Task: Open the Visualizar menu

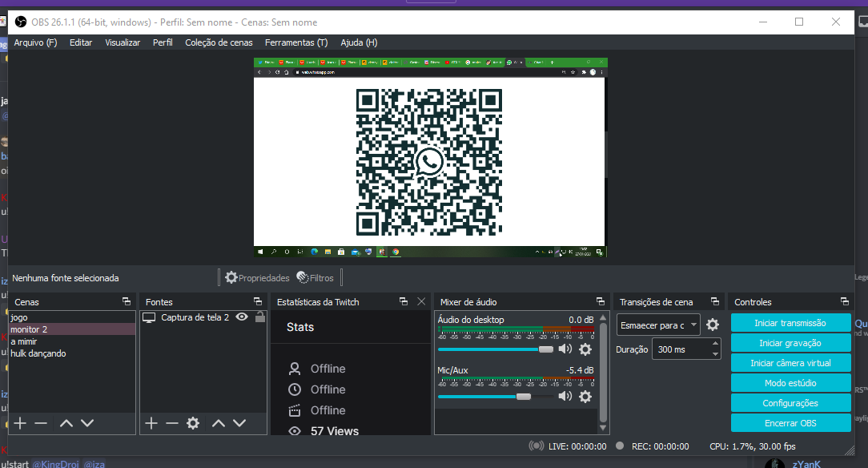Action: (123, 42)
